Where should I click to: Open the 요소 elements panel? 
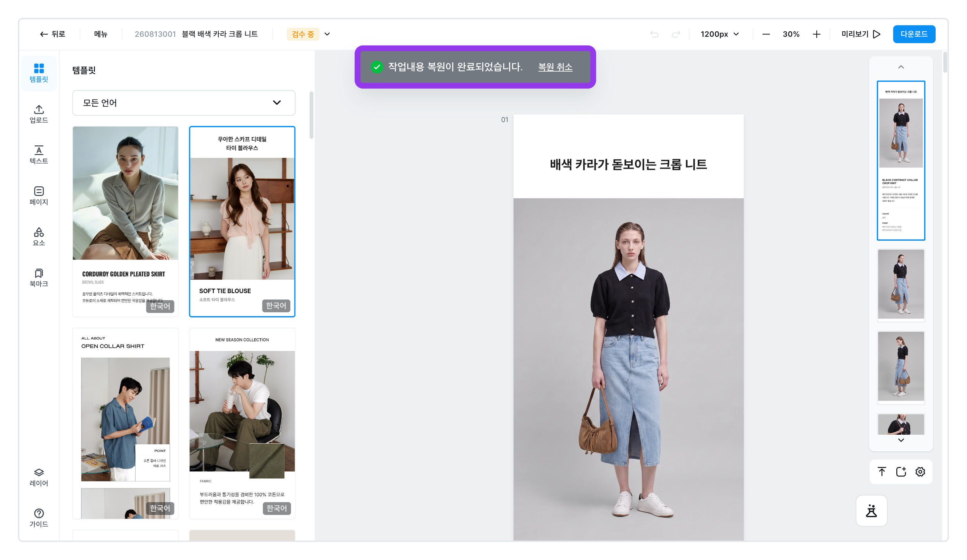coord(39,237)
